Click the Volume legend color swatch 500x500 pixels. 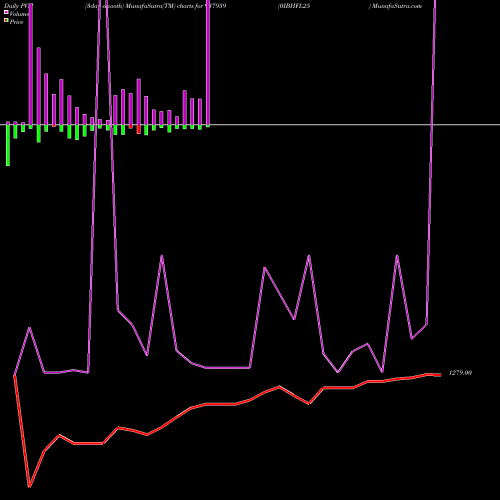point(6,12)
